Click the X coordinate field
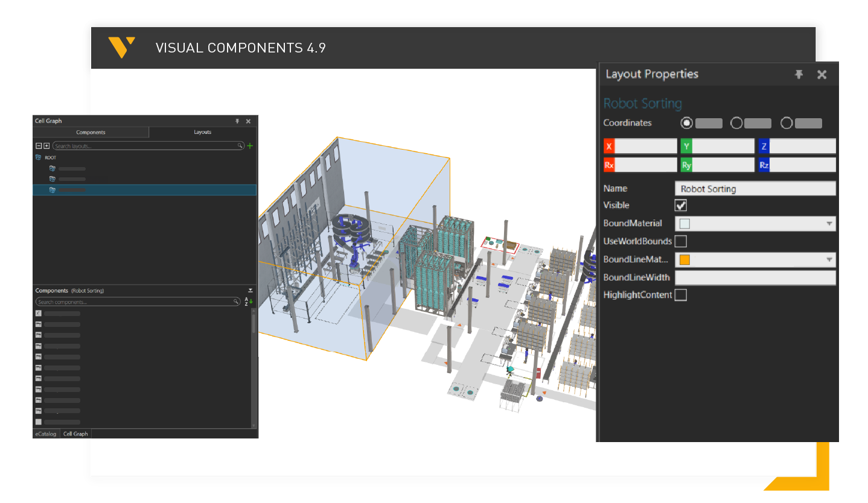868x503 pixels. 640,146
